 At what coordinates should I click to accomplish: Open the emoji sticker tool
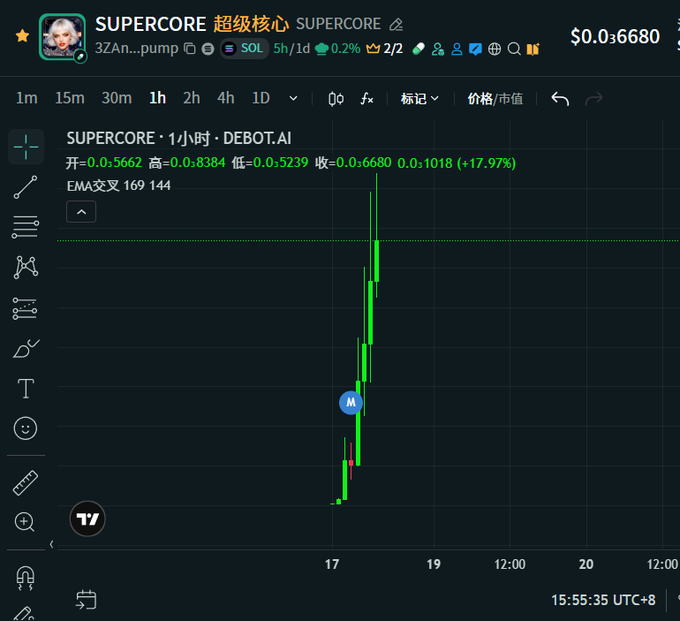click(x=26, y=428)
